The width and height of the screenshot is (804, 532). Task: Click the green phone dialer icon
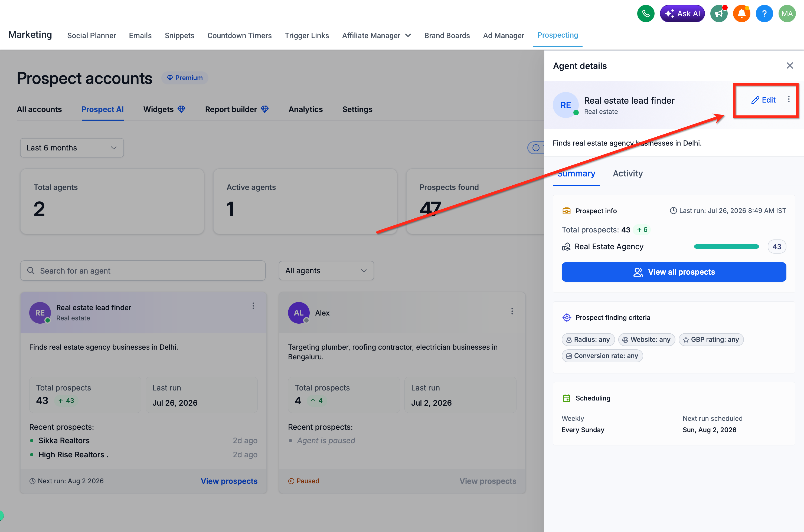(646, 14)
